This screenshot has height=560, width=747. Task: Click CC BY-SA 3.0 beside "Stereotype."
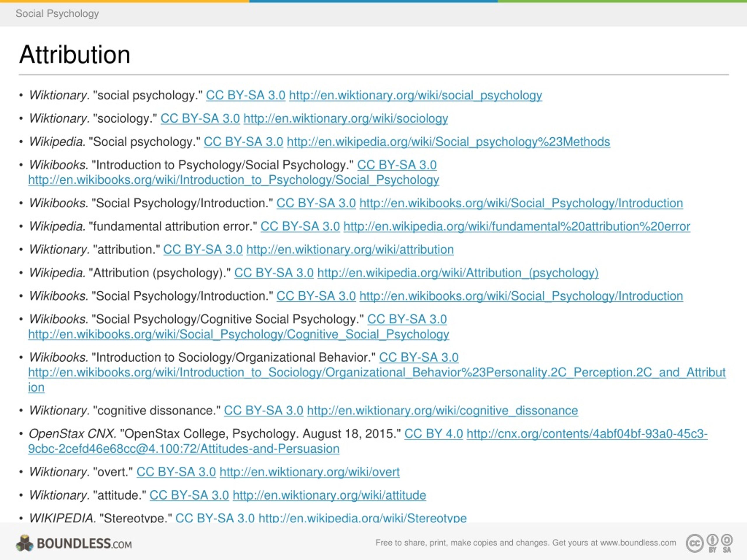tap(215, 518)
